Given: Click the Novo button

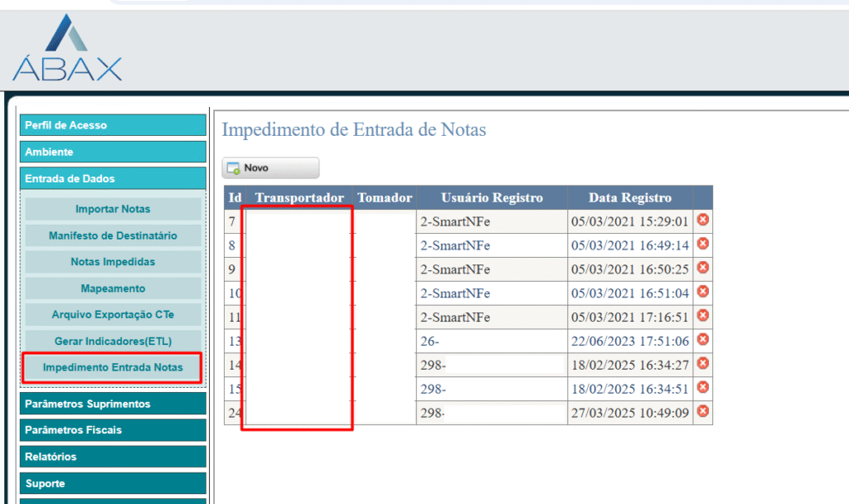Looking at the screenshot, I should [x=269, y=167].
